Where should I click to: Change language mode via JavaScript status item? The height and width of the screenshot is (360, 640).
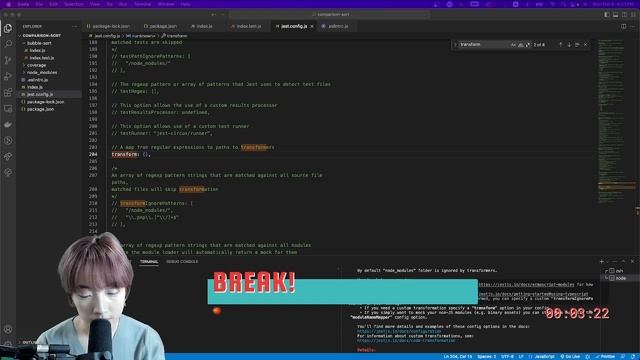544,357
